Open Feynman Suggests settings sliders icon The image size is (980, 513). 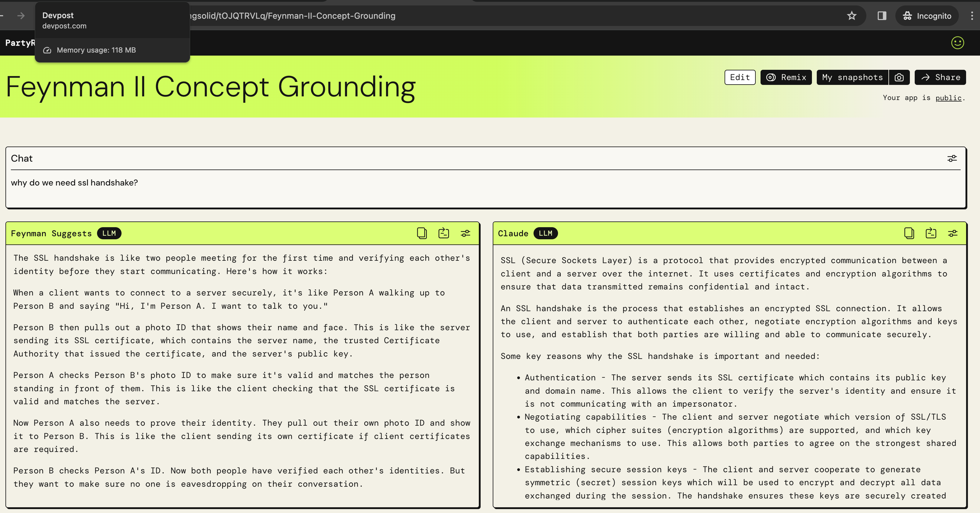(465, 233)
